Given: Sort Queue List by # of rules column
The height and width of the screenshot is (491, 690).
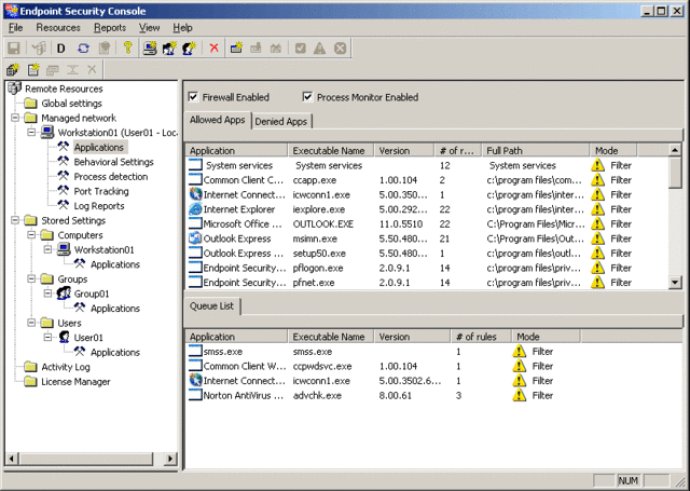Looking at the screenshot, I should pos(481,337).
